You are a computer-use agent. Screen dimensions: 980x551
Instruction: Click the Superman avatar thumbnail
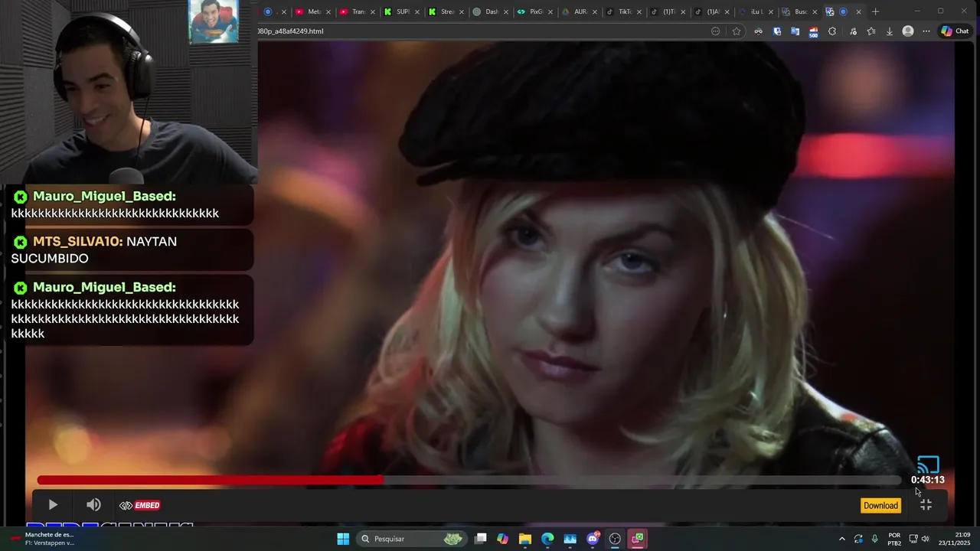point(214,21)
